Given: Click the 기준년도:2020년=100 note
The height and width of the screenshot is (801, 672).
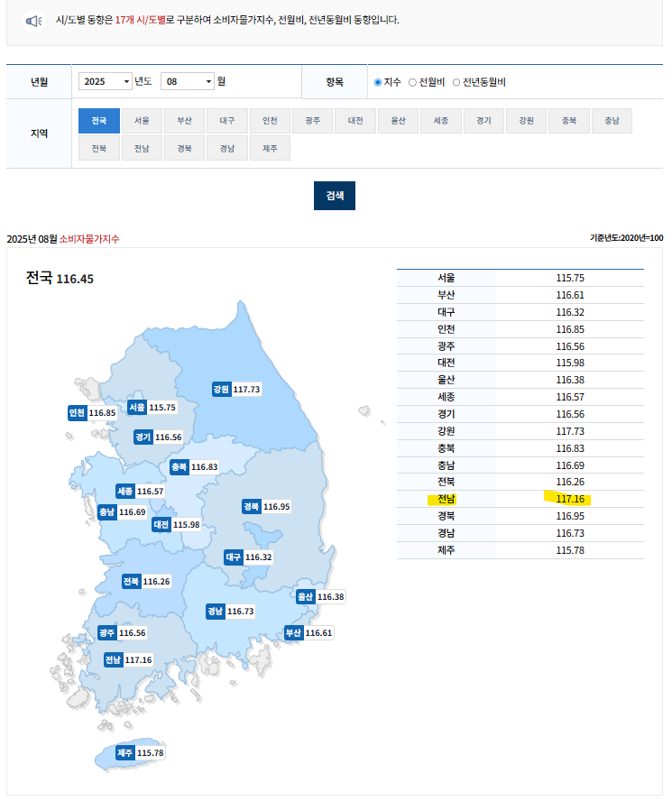Looking at the screenshot, I should click(627, 237).
